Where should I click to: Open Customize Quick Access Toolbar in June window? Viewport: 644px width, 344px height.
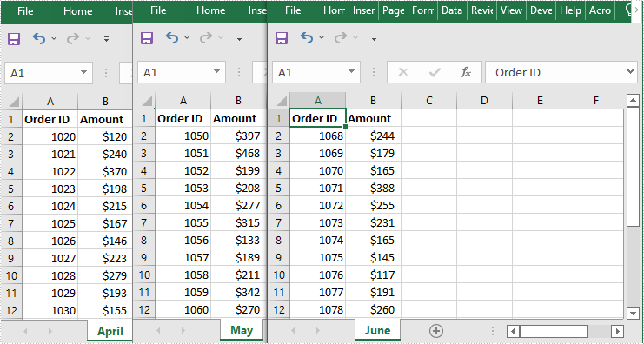click(x=374, y=38)
